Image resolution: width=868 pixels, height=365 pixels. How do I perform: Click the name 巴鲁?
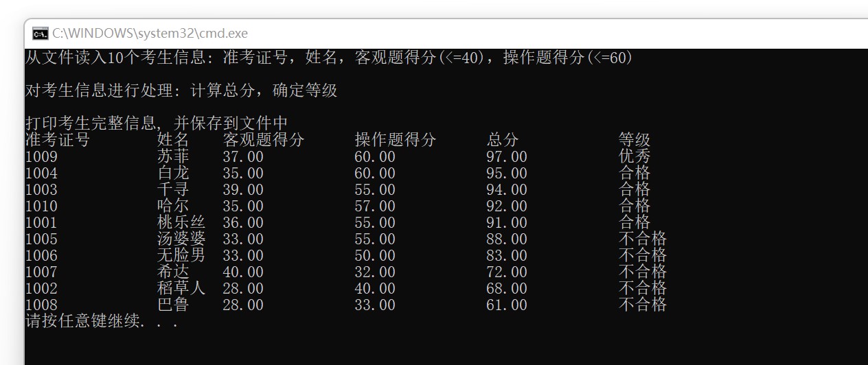(x=173, y=305)
